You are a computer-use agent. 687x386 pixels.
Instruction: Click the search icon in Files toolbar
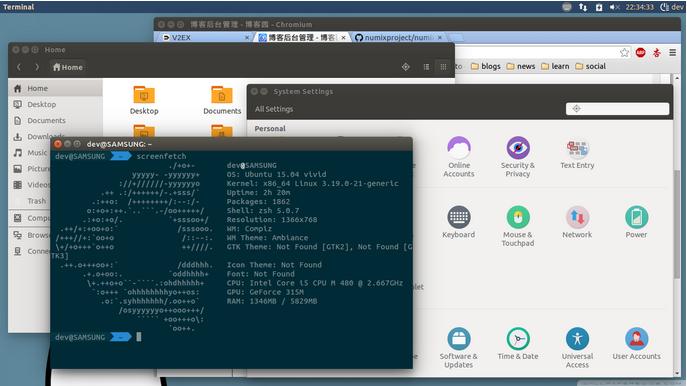click(405, 67)
